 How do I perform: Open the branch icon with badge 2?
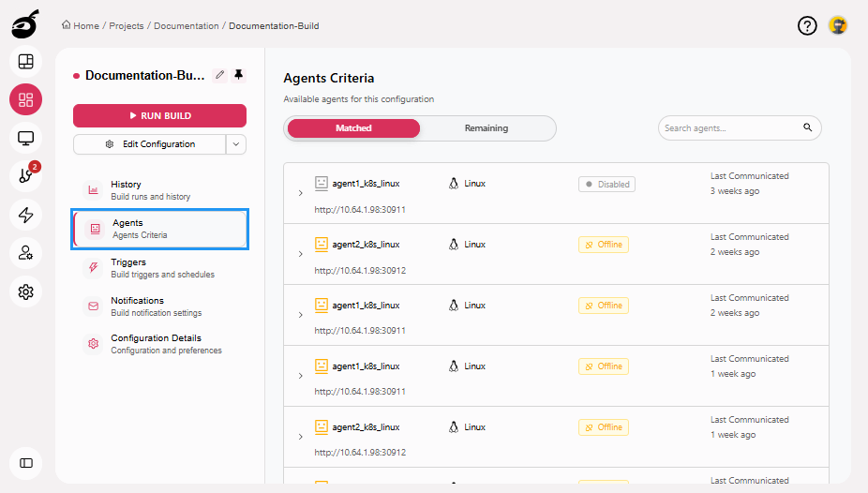pyautogui.click(x=25, y=176)
